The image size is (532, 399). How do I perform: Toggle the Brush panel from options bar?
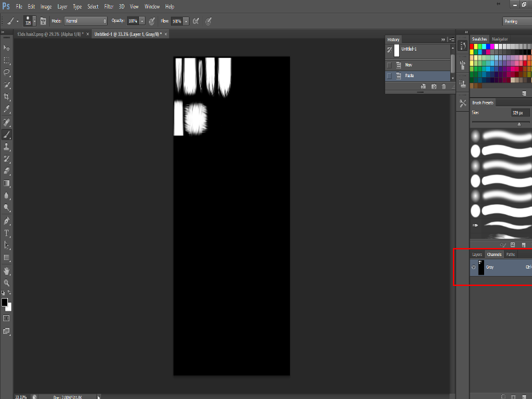pyautogui.click(x=43, y=21)
